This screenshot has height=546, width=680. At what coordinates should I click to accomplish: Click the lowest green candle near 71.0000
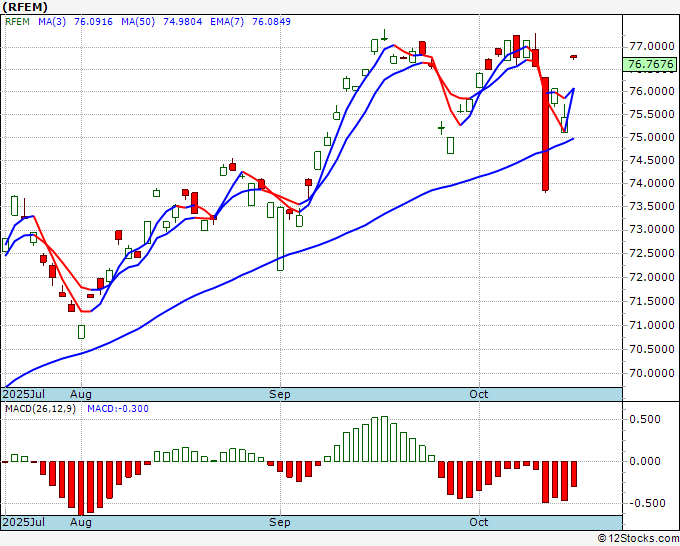coord(81,332)
